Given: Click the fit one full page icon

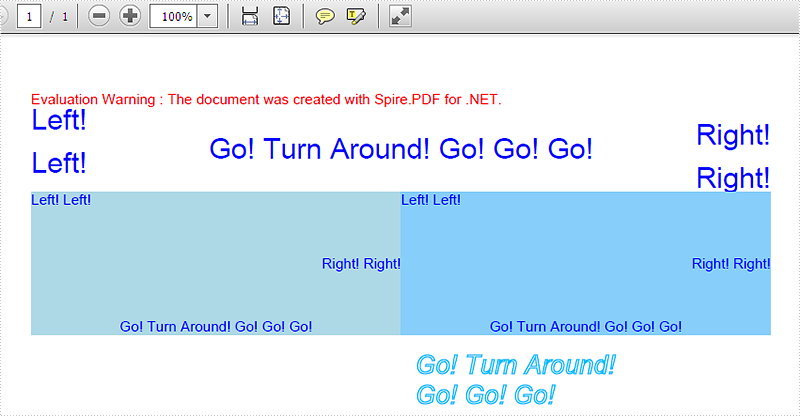Looking at the screenshot, I should 282,16.
